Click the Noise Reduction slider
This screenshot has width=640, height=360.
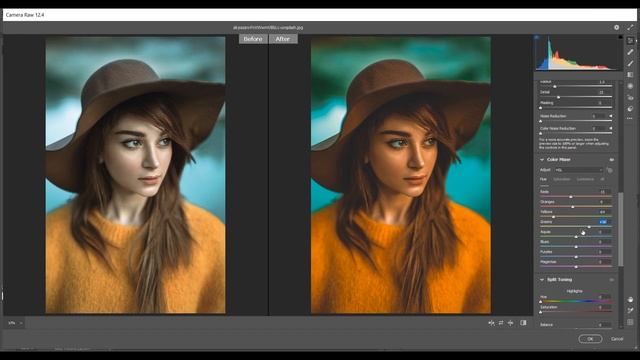(x=576, y=121)
